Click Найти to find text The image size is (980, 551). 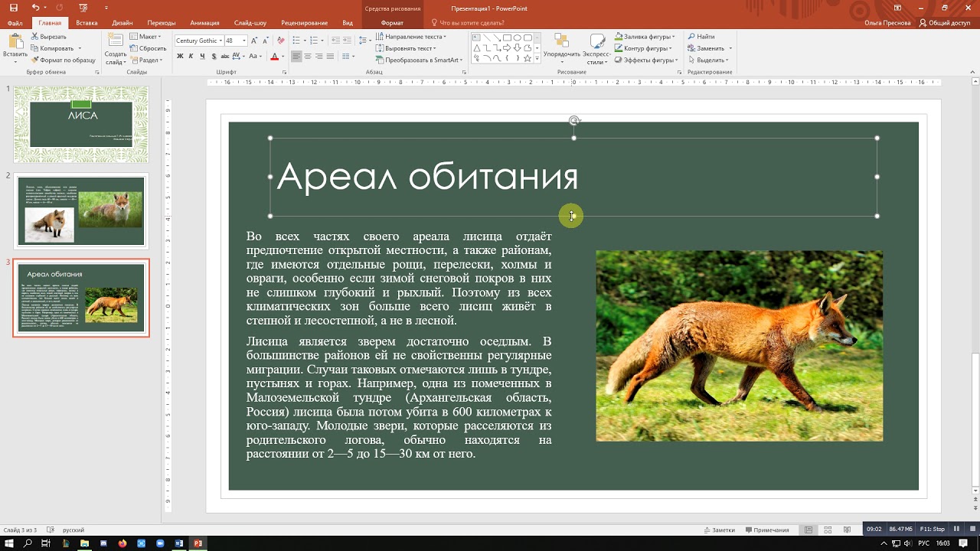[701, 37]
